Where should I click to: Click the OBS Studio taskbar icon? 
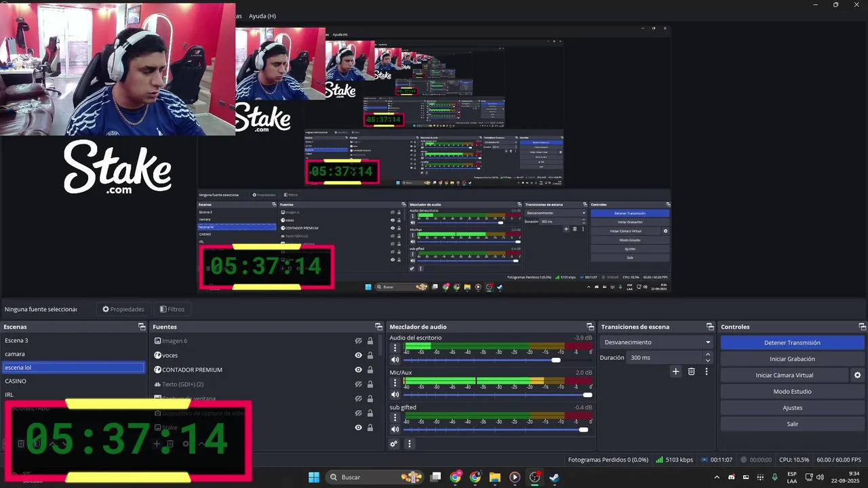point(534,477)
